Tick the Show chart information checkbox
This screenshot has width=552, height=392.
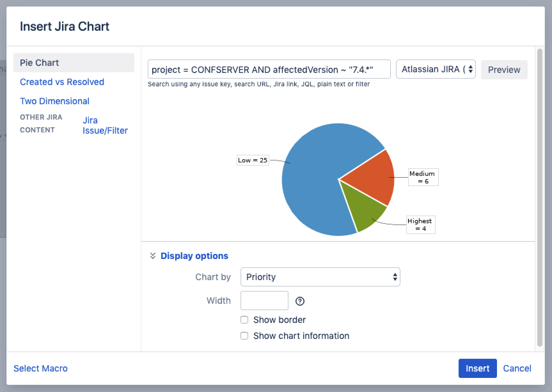244,336
